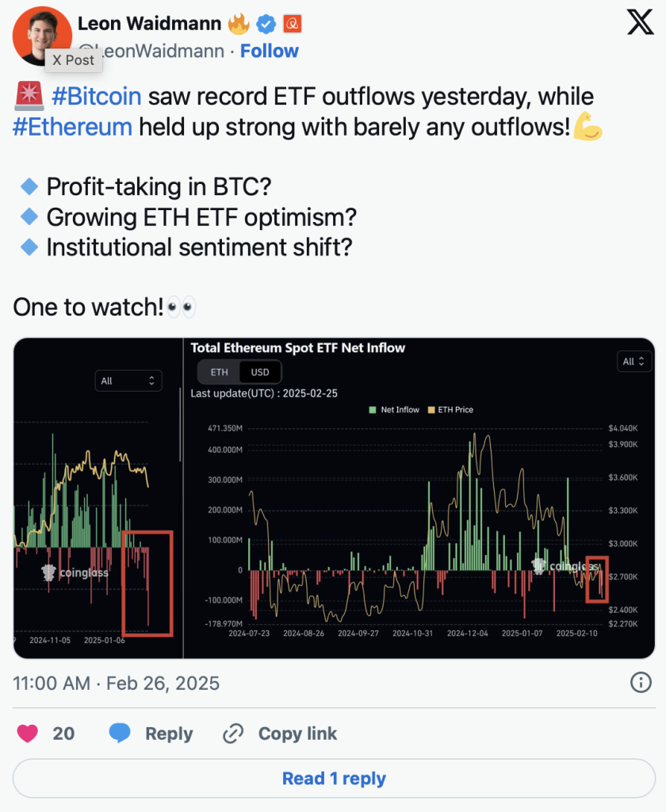Click the blue reply speech bubble icon

(x=120, y=733)
